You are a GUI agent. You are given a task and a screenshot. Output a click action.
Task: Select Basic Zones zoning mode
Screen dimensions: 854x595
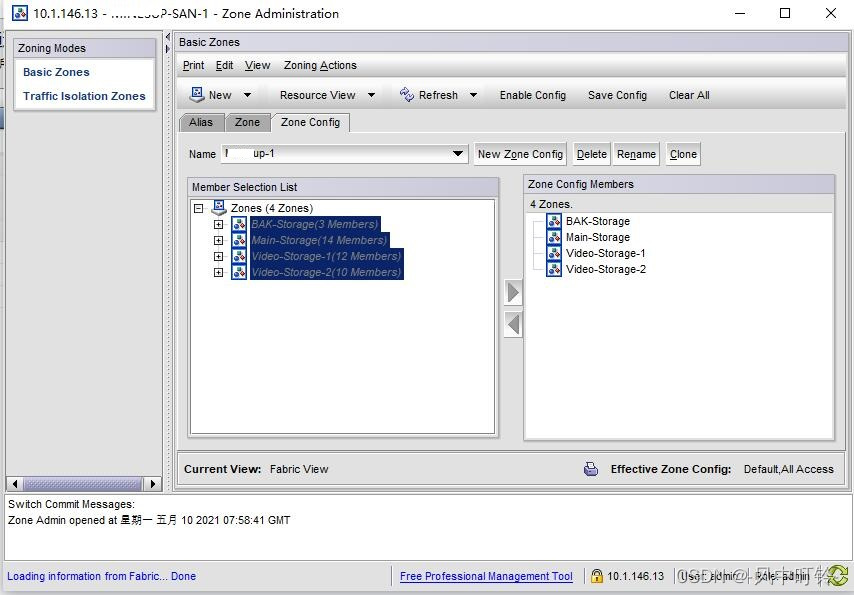click(x=56, y=72)
